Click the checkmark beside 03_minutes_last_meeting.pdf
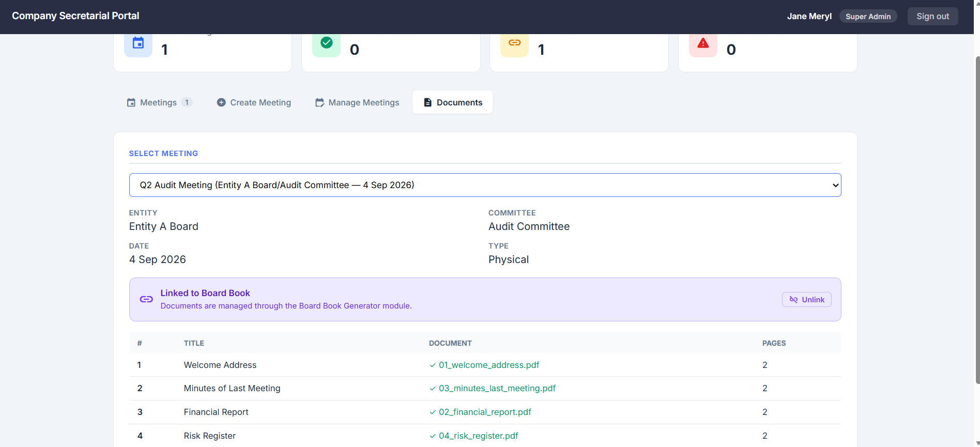This screenshot has height=447, width=980. (x=433, y=389)
